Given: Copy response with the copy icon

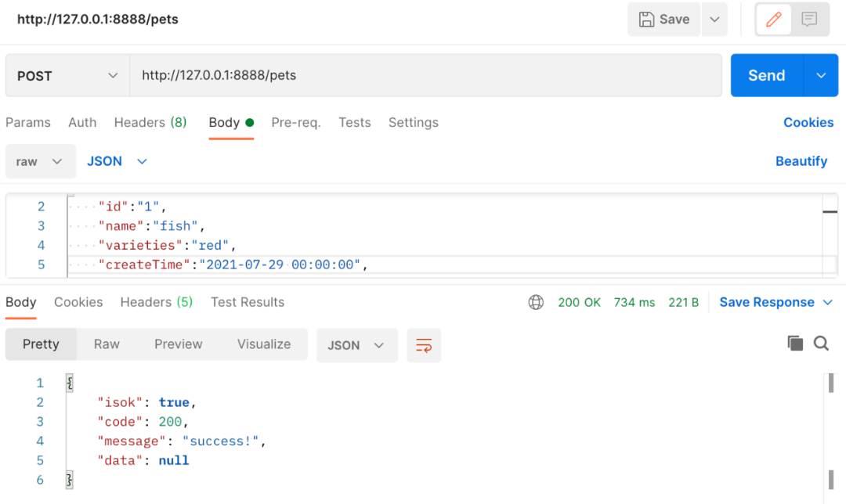Looking at the screenshot, I should point(795,343).
